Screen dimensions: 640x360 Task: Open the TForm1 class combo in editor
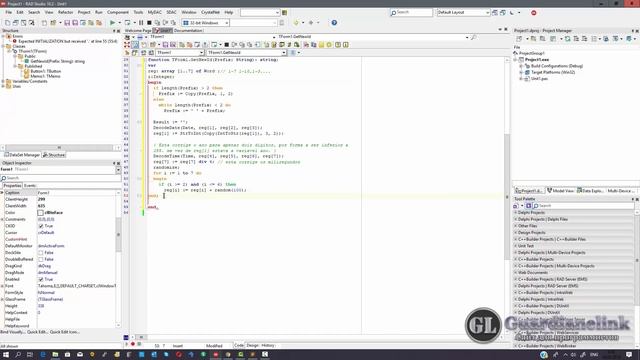click(x=201, y=53)
